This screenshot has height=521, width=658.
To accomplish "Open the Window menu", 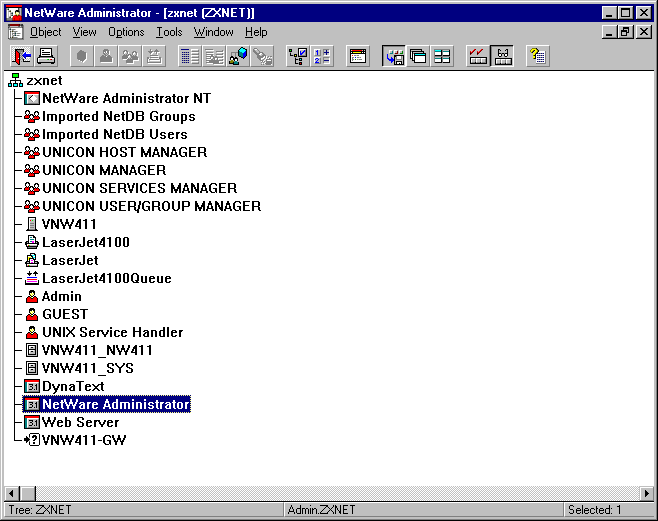I will [213, 32].
